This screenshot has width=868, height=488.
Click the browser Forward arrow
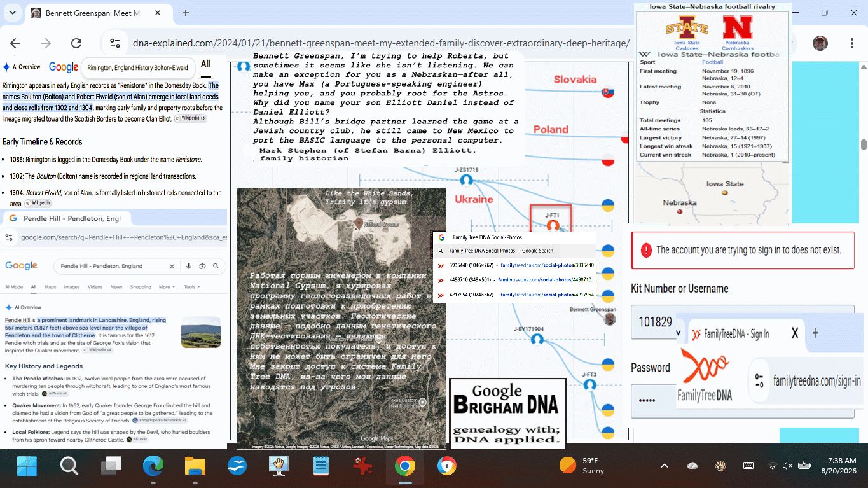point(46,43)
